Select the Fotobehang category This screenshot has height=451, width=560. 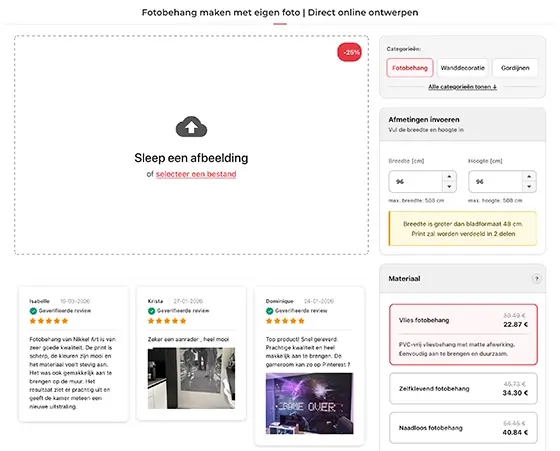(410, 68)
